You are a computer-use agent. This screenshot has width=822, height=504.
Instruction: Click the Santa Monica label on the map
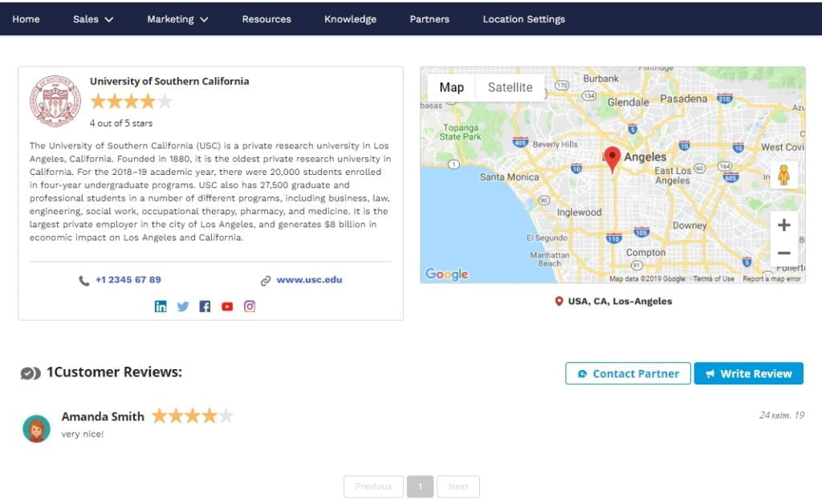click(509, 177)
